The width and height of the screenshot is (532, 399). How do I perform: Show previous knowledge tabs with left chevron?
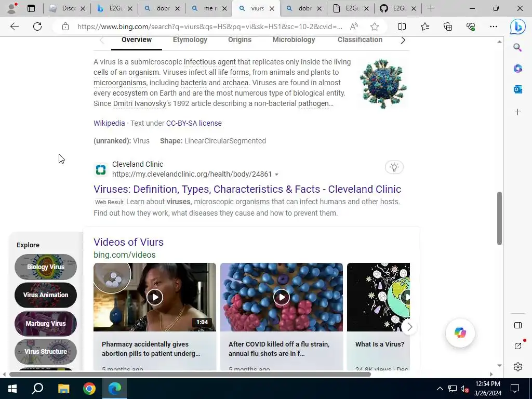pyautogui.click(x=102, y=41)
